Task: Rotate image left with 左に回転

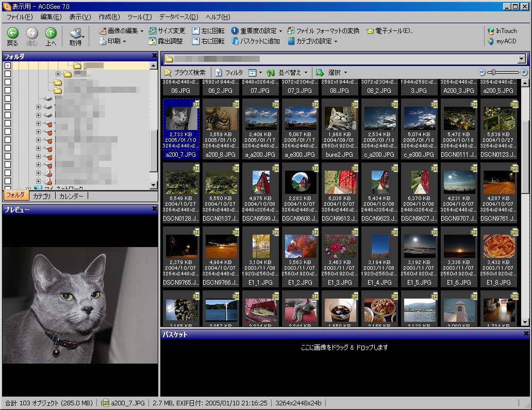Action: pyautogui.click(x=208, y=31)
